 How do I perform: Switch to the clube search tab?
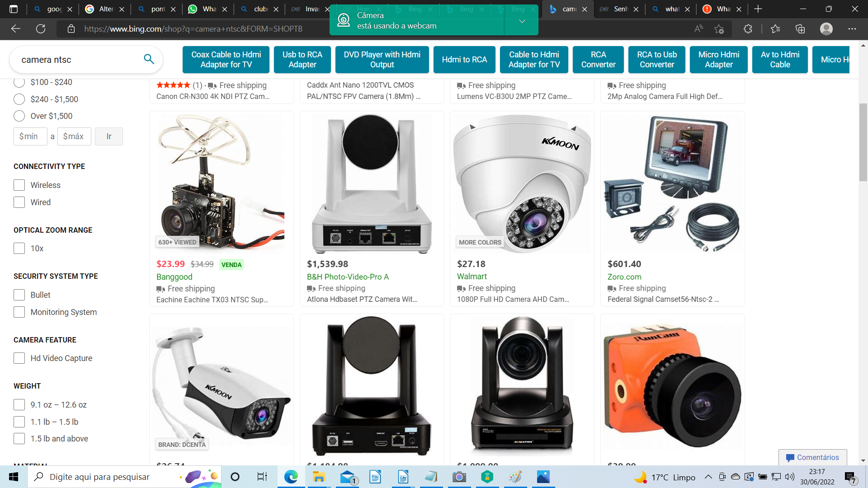coord(260,9)
